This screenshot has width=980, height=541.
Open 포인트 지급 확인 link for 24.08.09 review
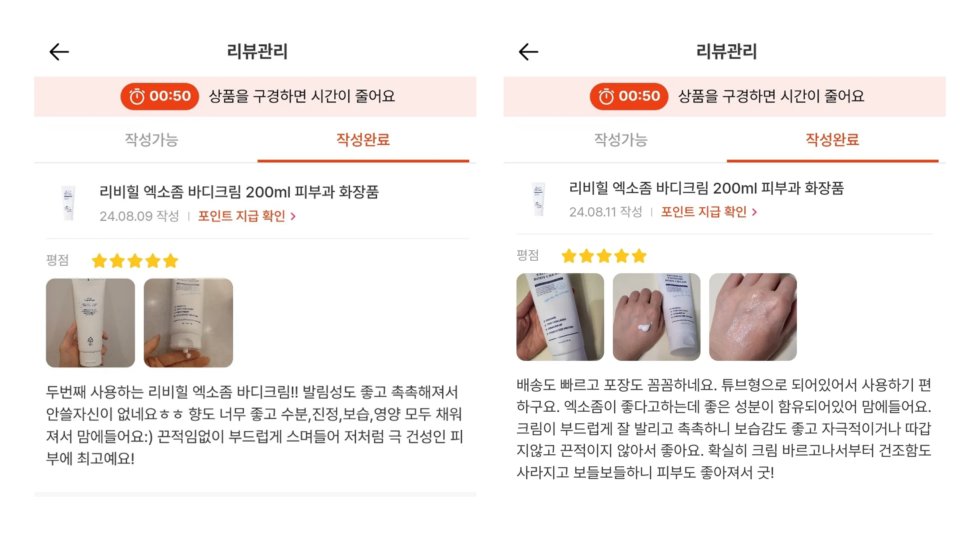coord(247,216)
